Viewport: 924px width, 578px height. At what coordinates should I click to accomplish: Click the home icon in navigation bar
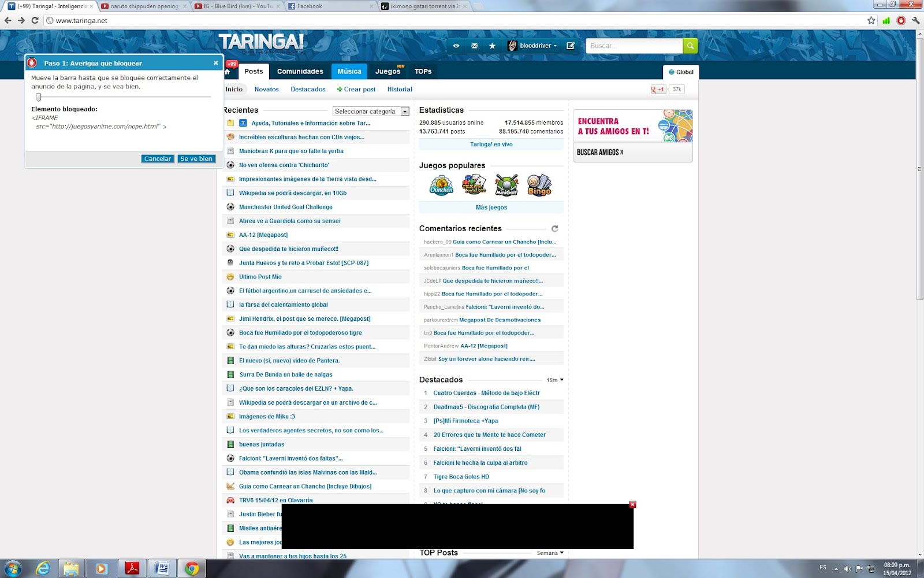228,72
